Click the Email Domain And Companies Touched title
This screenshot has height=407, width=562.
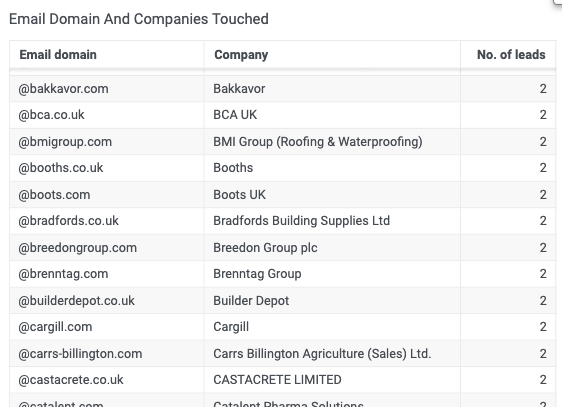[x=139, y=19]
